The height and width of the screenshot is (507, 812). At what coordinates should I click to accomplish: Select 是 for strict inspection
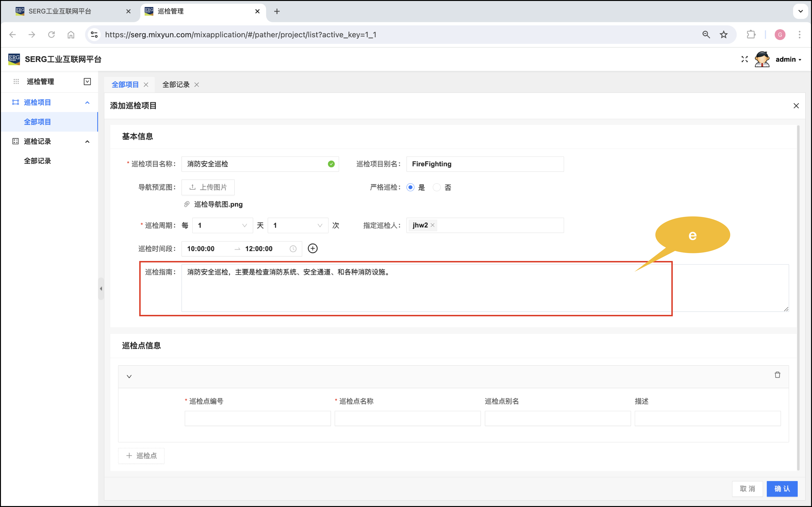(410, 187)
